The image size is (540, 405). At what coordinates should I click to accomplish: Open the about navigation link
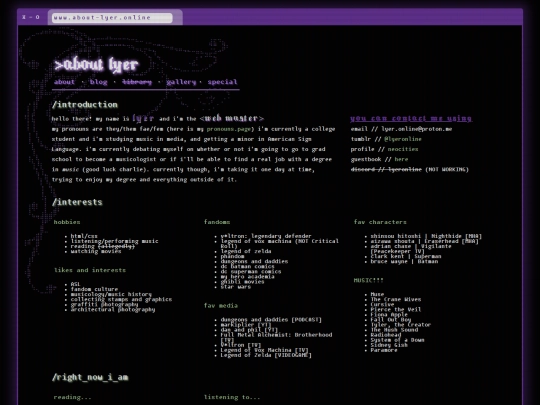click(64, 82)
